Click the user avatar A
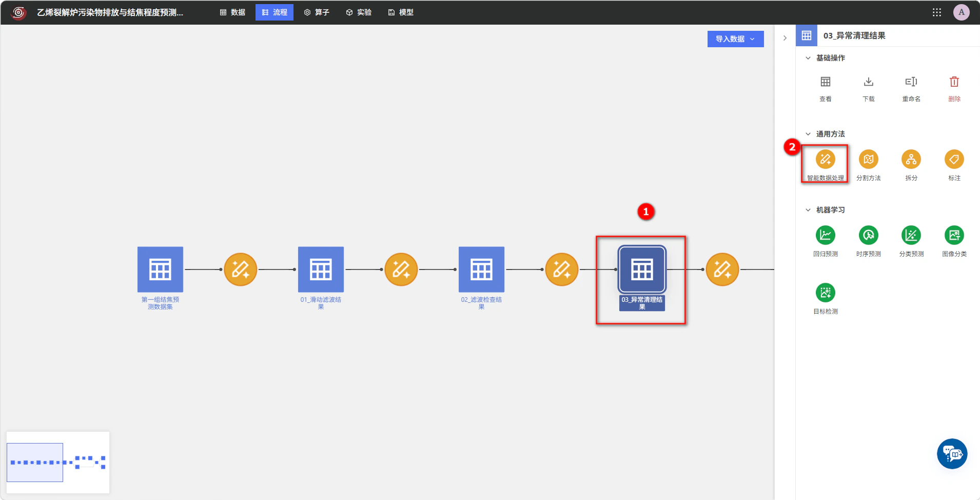Image resolution: width=980 pixels, height=500 pixels. tap(961, 12)
